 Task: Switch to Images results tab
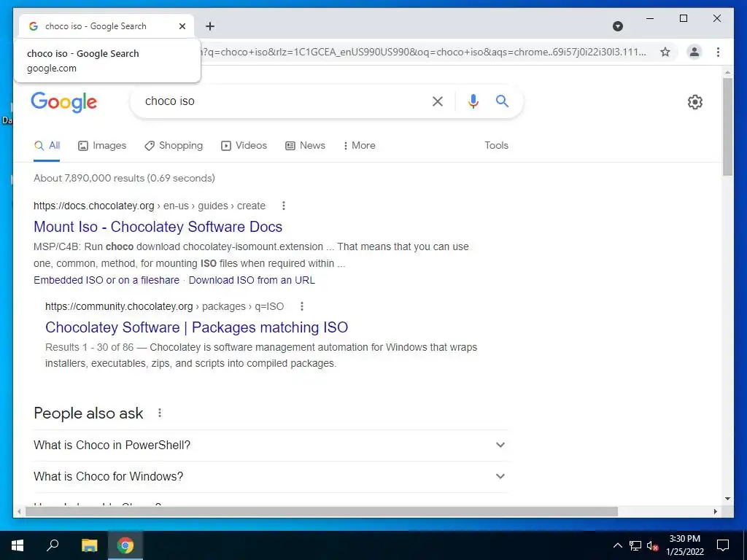(x=102, y=146)
